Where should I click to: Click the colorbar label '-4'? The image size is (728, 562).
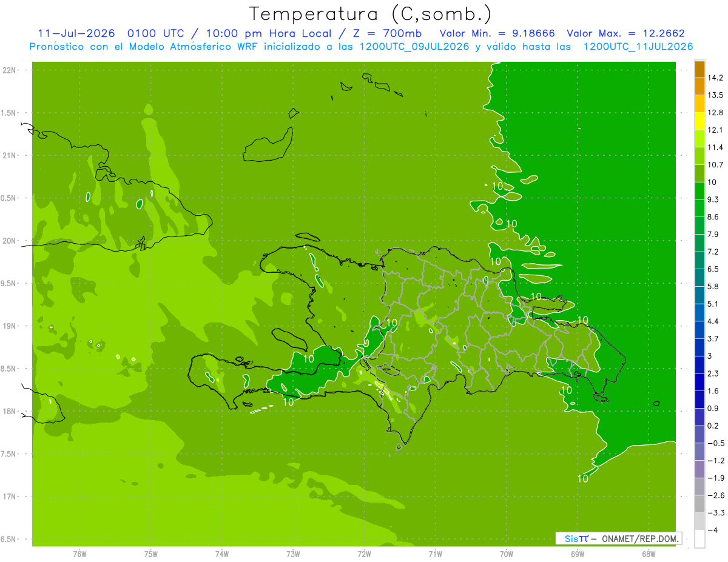click(713, 530)
